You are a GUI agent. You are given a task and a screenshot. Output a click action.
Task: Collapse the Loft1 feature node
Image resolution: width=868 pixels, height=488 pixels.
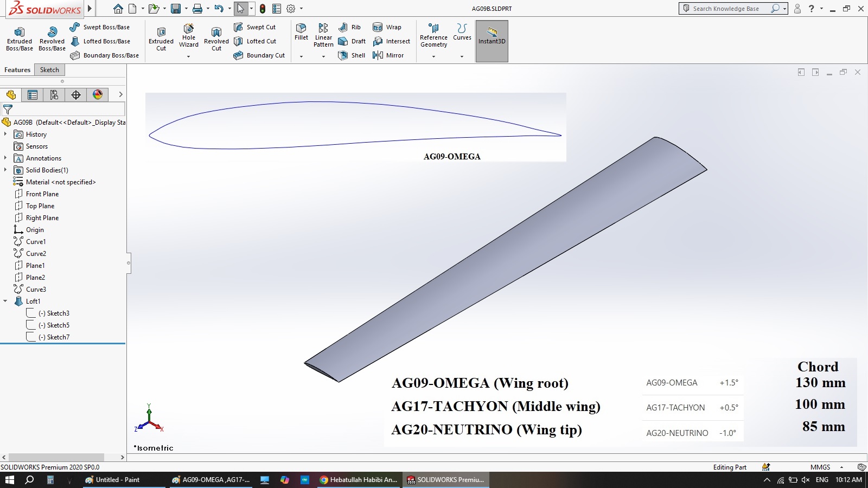tap(5, 301)
